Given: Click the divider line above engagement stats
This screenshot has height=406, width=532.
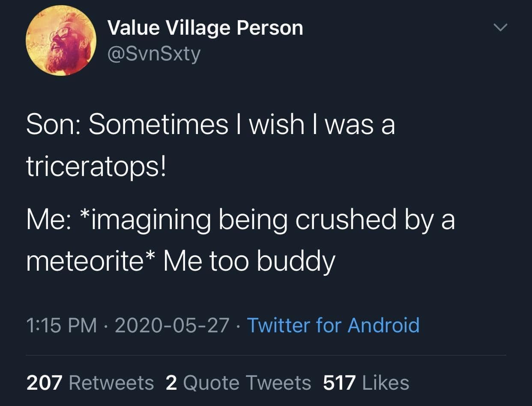Looking at the screenshot, I should (266, 356).
